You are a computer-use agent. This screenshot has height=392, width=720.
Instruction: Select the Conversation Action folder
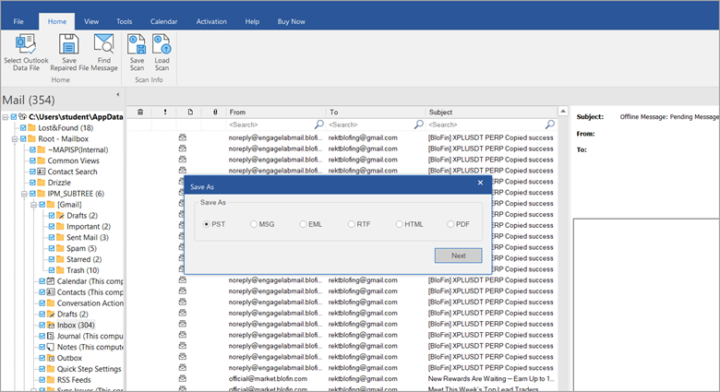pos(90,303)
